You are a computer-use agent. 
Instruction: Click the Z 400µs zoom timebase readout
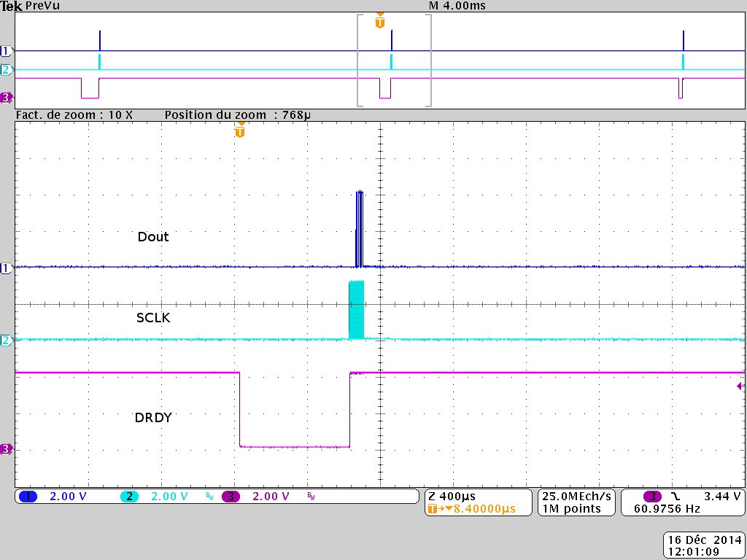(x=452, y=497)
